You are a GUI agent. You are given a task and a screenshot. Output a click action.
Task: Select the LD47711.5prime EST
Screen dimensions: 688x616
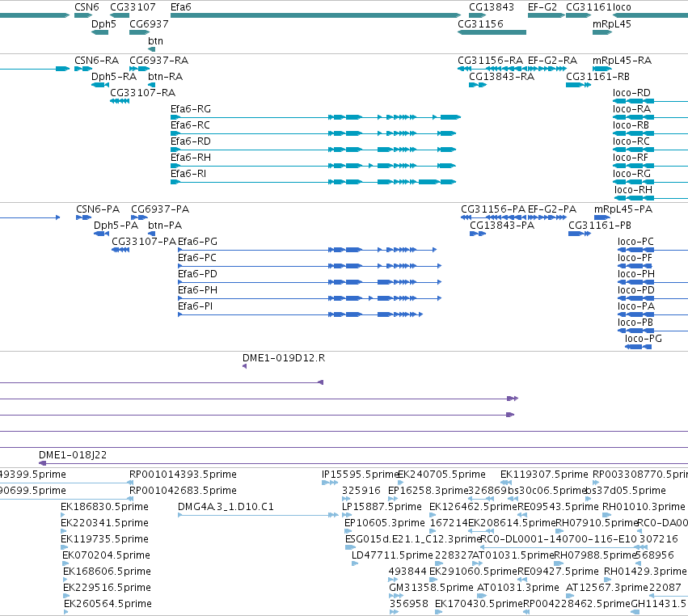pos(355,563)
